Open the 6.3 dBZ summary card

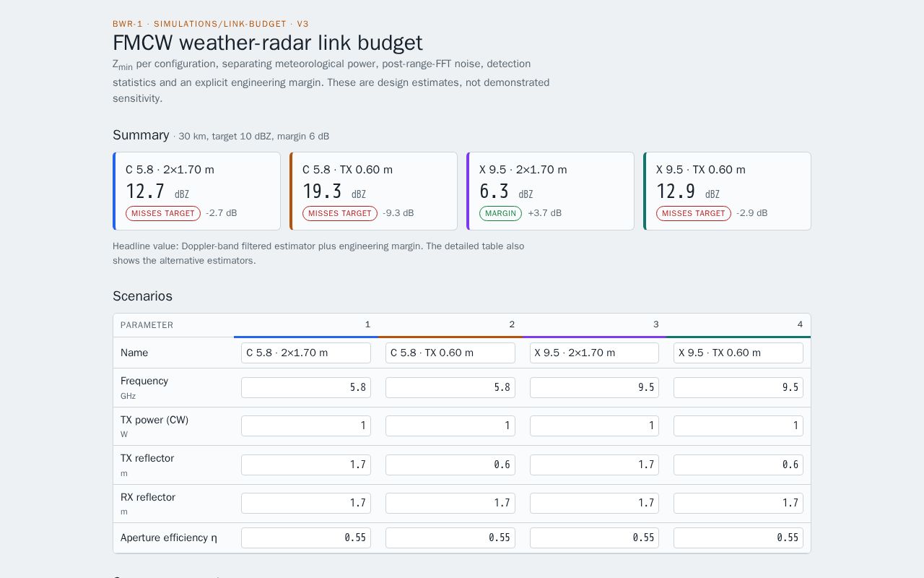[x=550, y=191]
